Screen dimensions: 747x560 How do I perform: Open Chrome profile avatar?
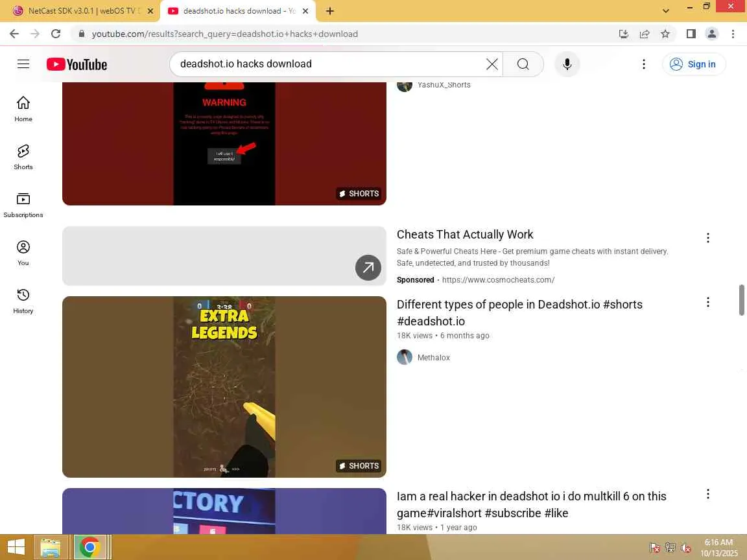pos(712,34)
